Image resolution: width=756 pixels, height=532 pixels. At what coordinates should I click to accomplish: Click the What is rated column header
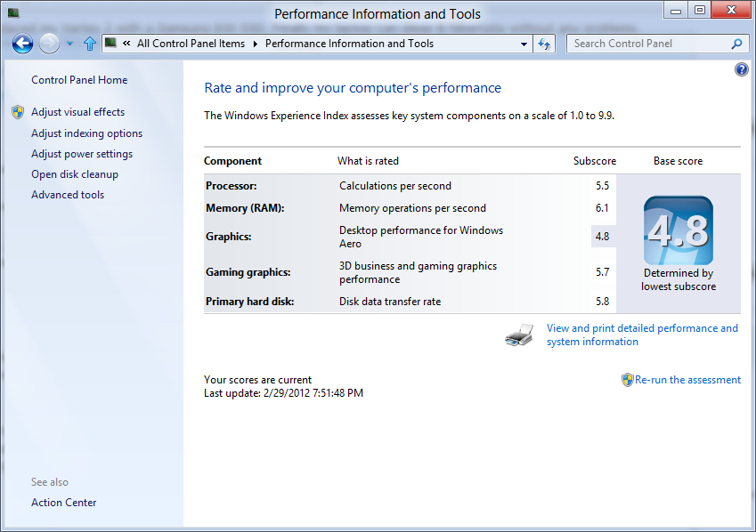[x=368, y=161]
